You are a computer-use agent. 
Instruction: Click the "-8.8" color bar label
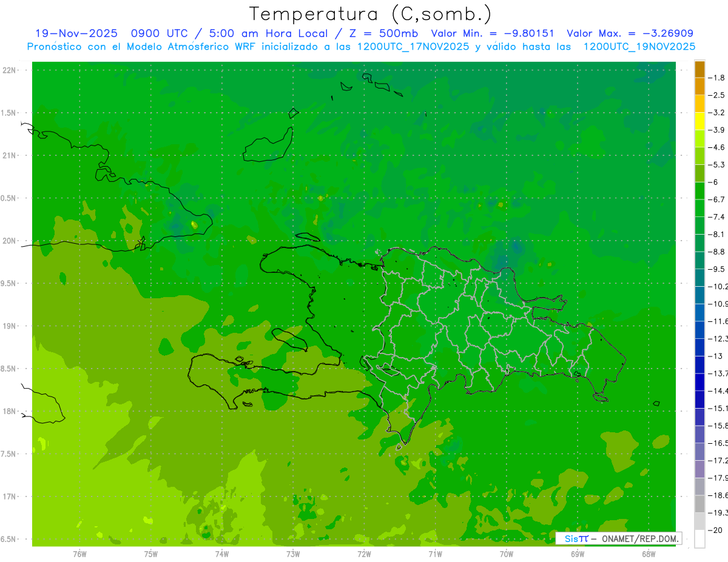point(717,252)
